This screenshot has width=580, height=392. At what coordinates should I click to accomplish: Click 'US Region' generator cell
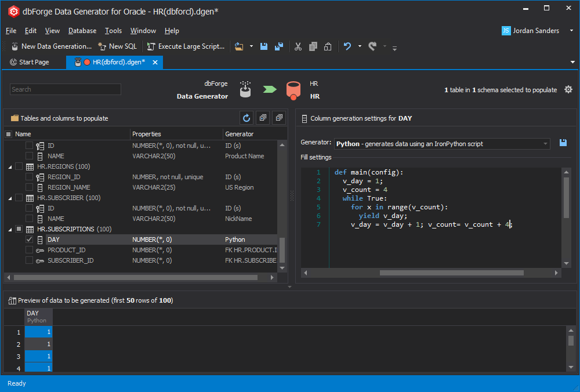coord(240,187)
